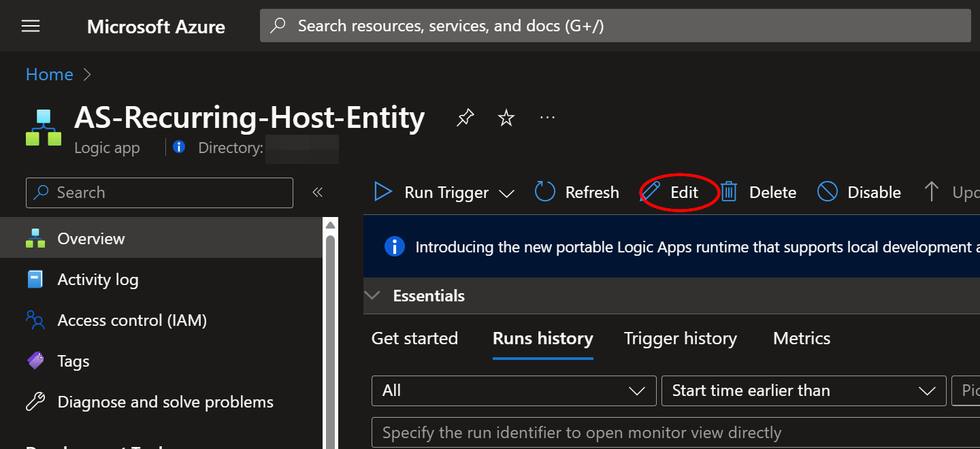Collapse the sidebar with double chevron
This screenshot has height=449, width=980.
(x=317, y=193)
